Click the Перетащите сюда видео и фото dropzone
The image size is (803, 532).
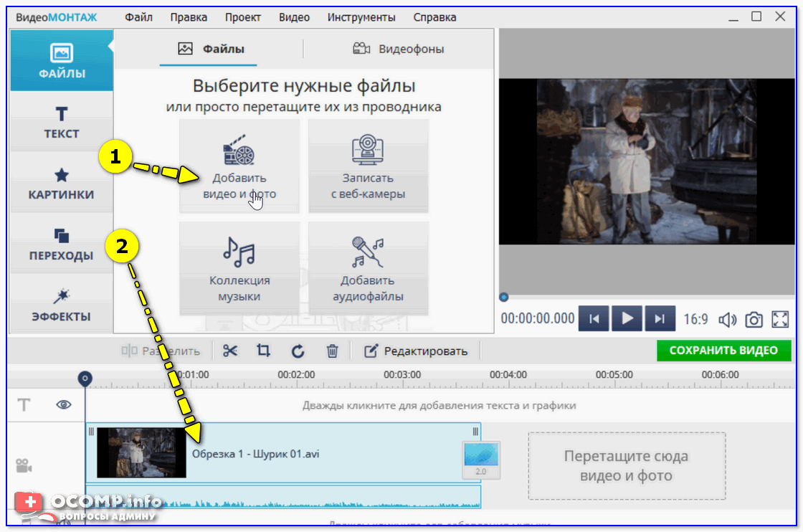[627, 466]
